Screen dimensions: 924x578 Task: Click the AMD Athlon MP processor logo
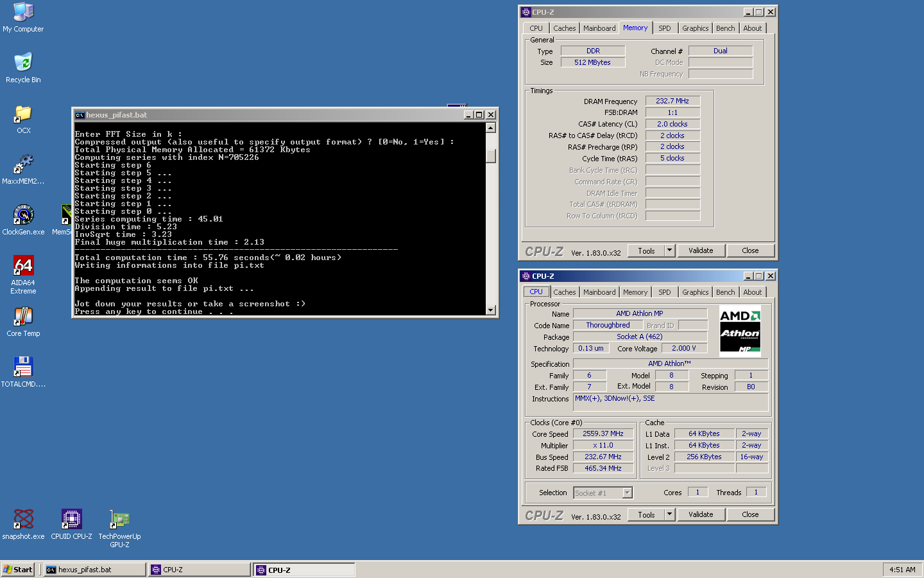click(x=740, y=331)
